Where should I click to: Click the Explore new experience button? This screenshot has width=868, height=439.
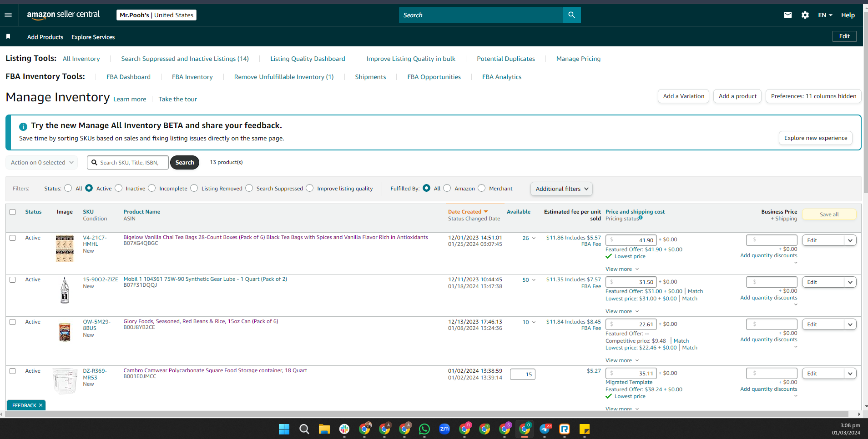coord(816,138)
